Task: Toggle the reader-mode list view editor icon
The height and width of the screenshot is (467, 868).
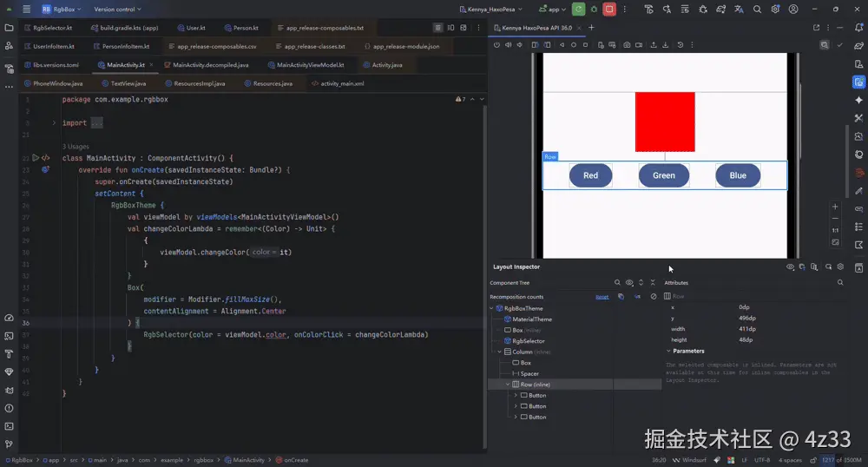Action: (437, 28)
